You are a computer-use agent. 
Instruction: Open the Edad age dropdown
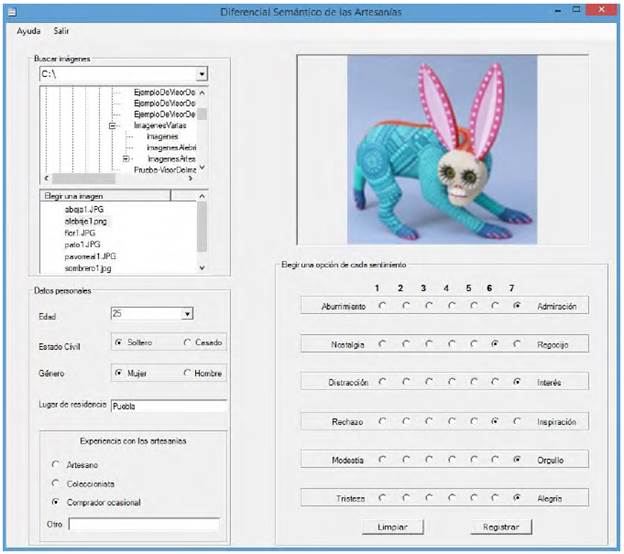[x=187, y=314]
